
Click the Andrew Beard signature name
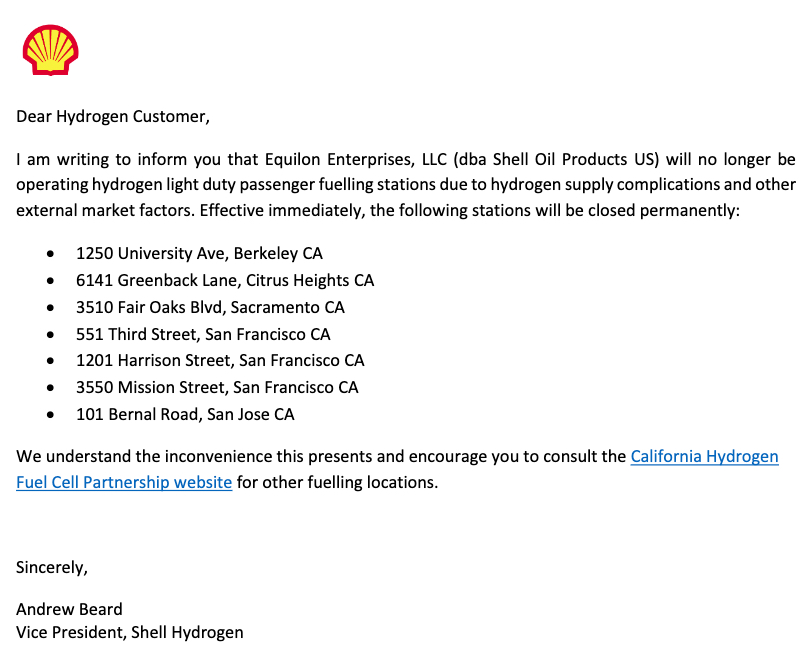pos(69,609)
